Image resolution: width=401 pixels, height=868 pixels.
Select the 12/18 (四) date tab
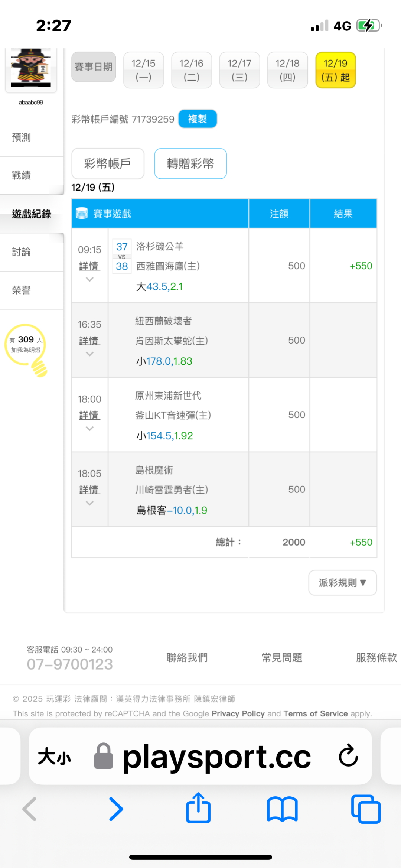(x=287, y=70)
